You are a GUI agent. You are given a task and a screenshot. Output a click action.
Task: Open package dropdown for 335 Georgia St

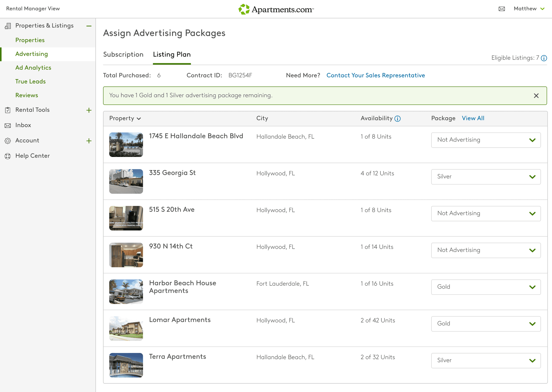pos(486,177)
